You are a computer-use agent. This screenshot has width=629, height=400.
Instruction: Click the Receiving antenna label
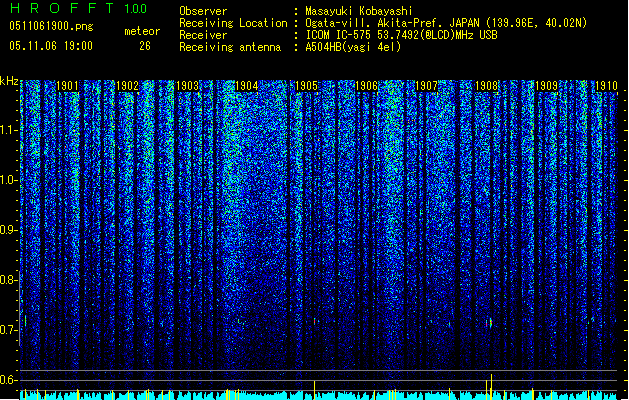tap(230, 47)
